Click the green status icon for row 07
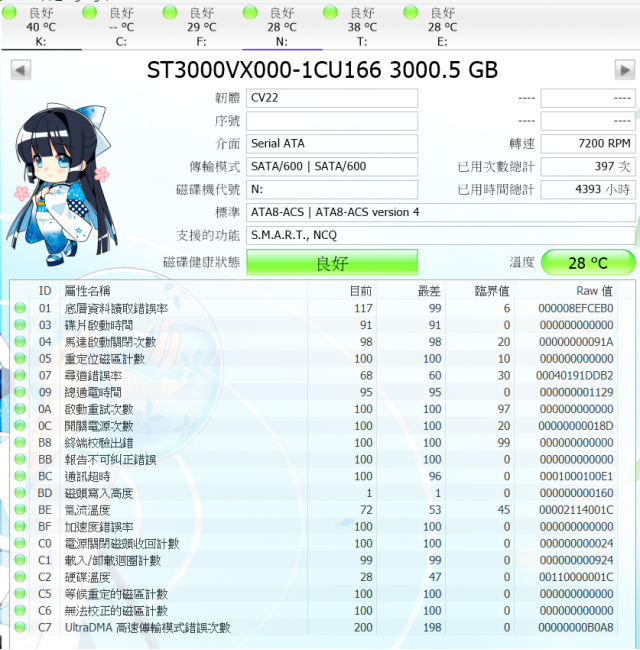This screenshot has width=640, height=650. [x=20, y=375]
